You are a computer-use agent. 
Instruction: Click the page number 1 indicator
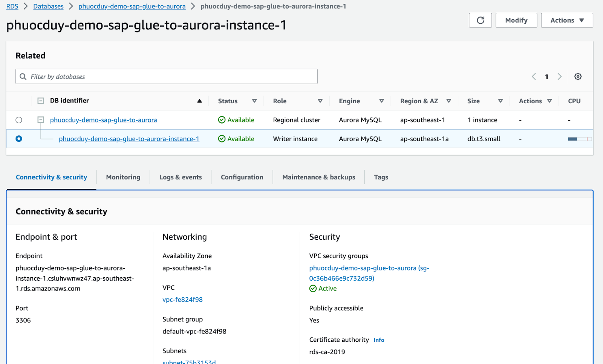(x=546, y=77)
